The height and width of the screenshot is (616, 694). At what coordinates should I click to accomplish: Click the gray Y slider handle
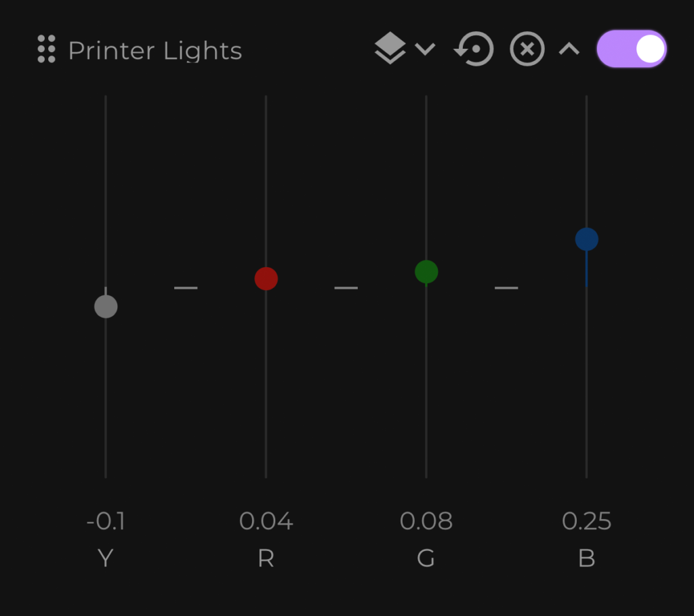[x=106, y=306]
